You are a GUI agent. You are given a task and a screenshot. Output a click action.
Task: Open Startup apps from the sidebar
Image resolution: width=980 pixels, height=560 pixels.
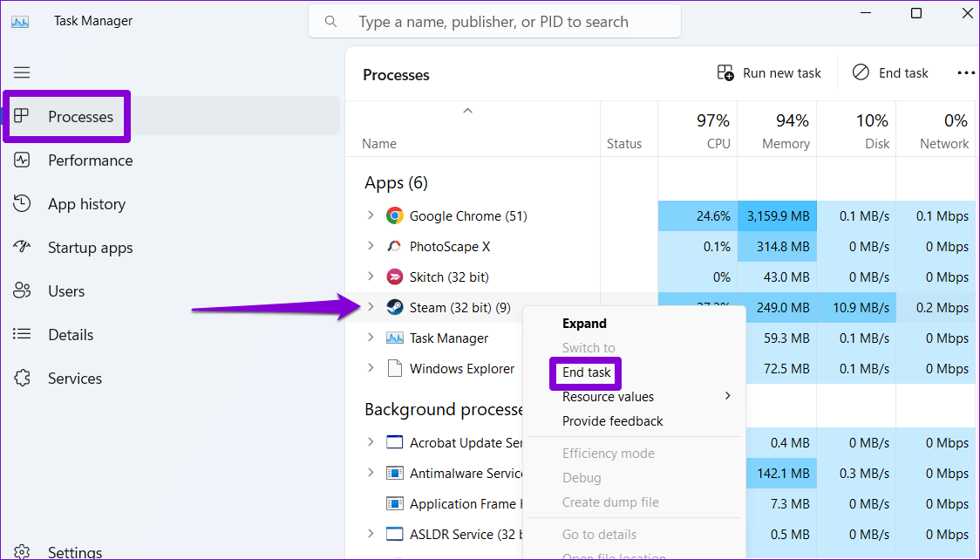(24, 247)
